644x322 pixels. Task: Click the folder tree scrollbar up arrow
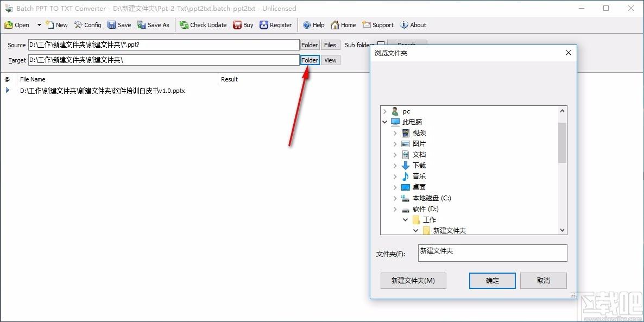coord(562,110)
